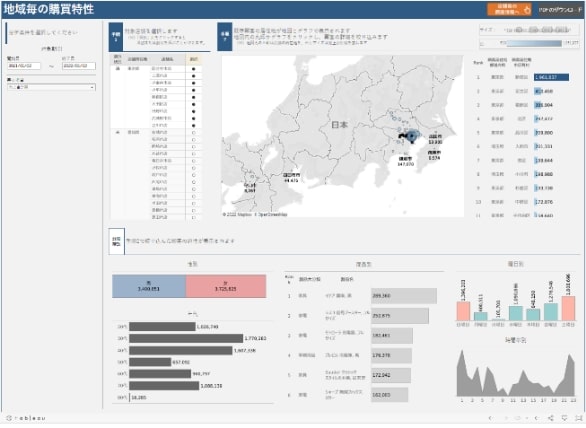
Task: Select the product bar valued 252,875
Action: pyautogui.click(x=400, y=316)
